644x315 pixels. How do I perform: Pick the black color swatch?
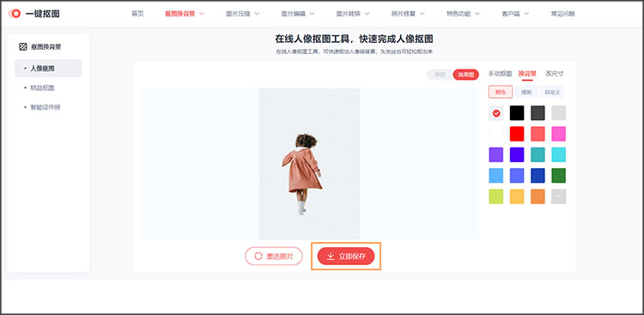pos(517,113)
